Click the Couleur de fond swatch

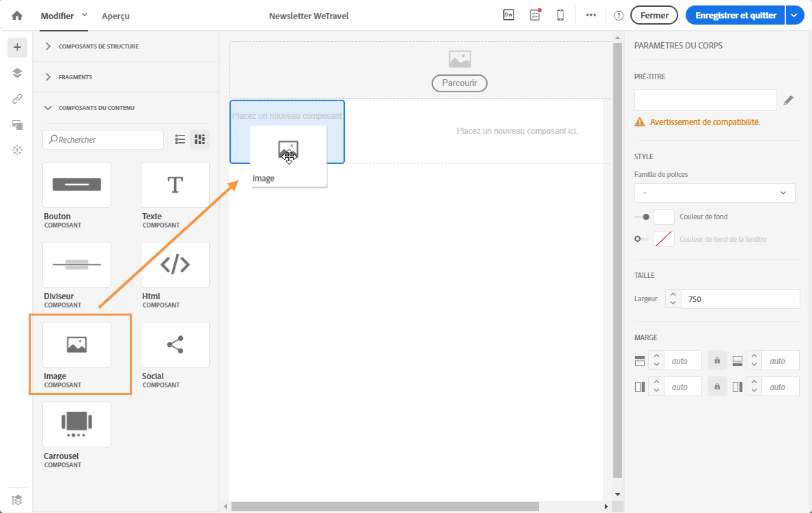click(664, 217)
